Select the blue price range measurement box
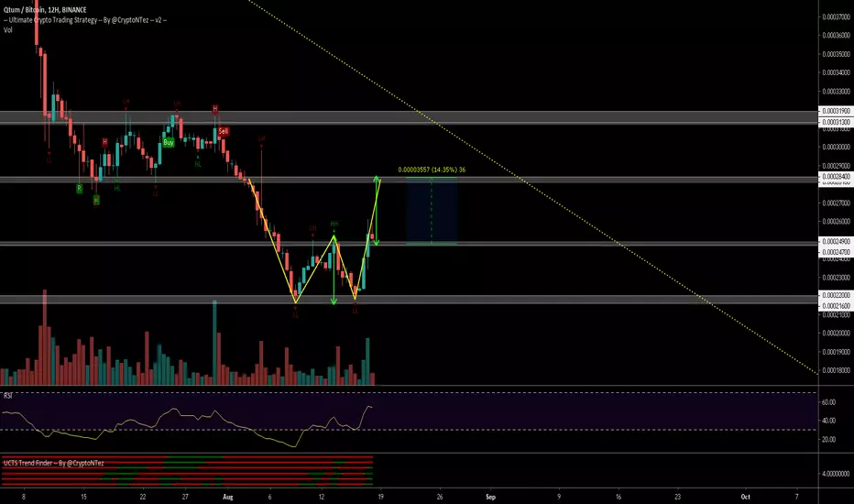 pos(432,211)
